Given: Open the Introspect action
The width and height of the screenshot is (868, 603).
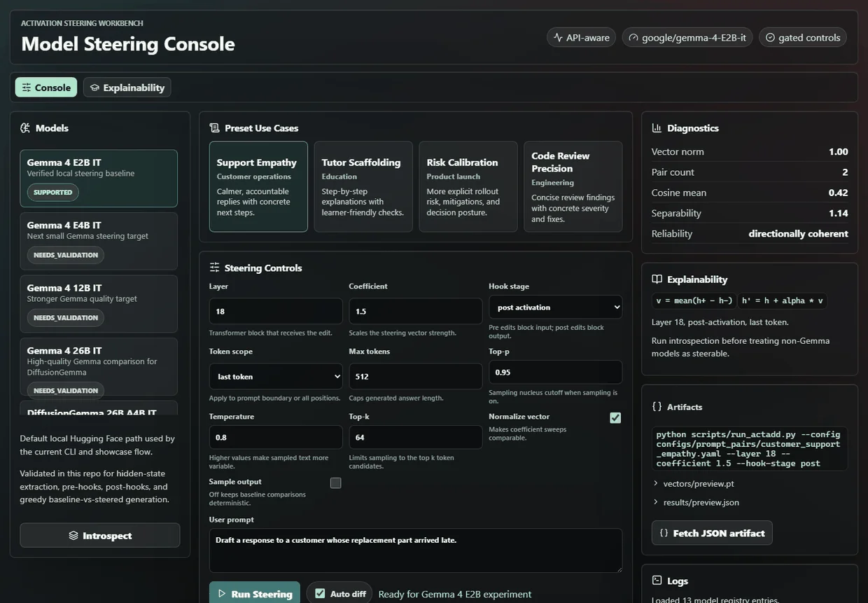Looking at the screenshot, I should tap(100, 536).
